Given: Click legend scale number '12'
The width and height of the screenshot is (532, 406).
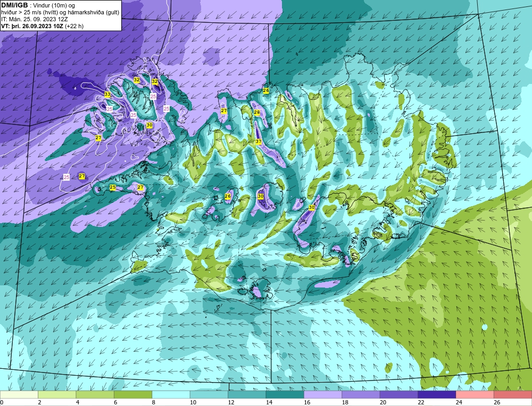Looking at the screenshot, I should pyautogui.click(x=231, y=402).
